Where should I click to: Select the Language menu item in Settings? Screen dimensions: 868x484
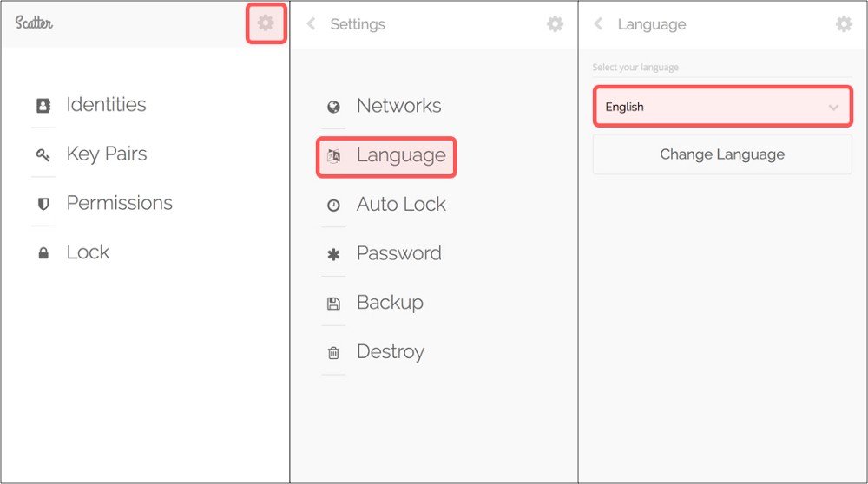click(x=386, y=157)
